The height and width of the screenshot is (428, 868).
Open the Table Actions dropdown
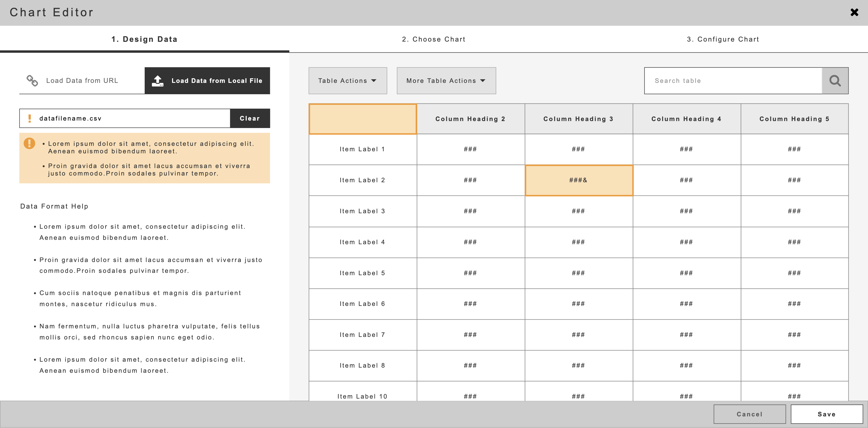pyautogui.click(x=348, y=81)
